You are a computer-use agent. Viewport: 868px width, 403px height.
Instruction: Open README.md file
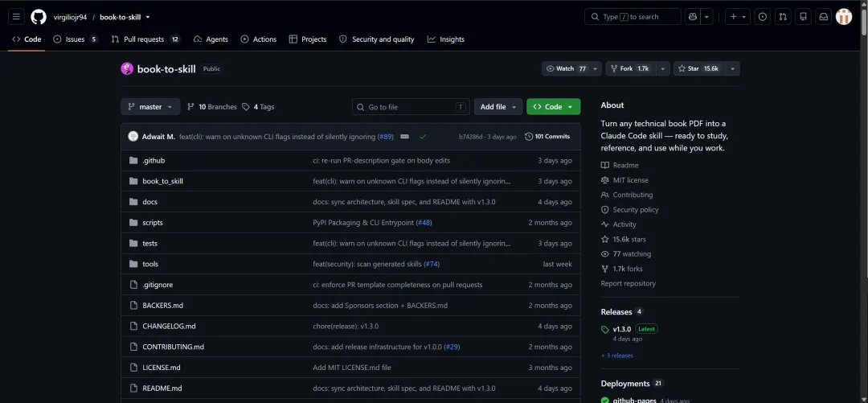tap(162, 389)
